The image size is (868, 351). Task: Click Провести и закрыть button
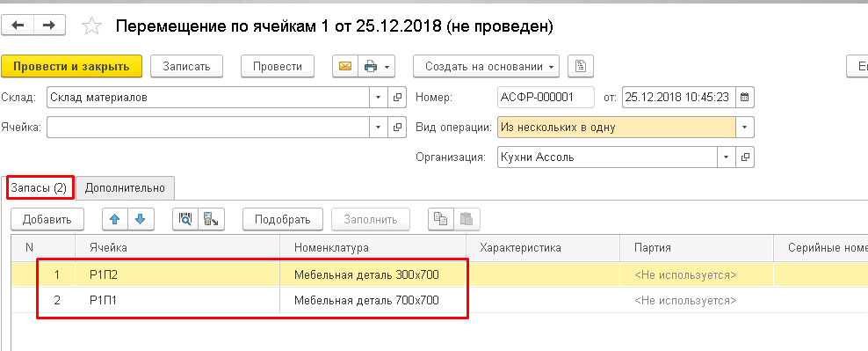[x=71, y=67]
